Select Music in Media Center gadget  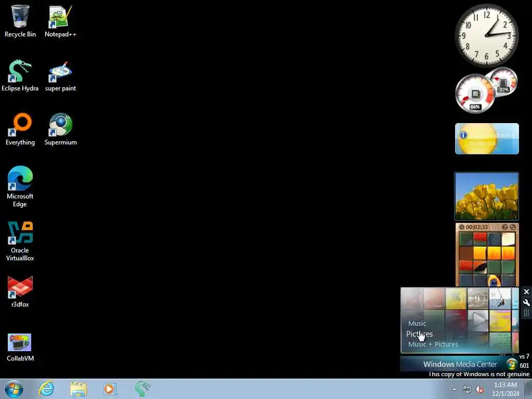pos(417,323)
